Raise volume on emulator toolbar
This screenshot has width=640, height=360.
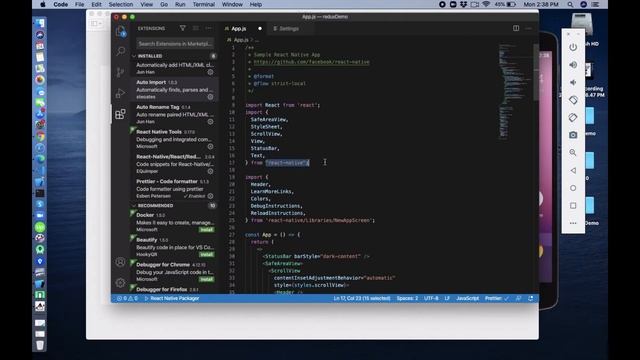tap(573, 64)
